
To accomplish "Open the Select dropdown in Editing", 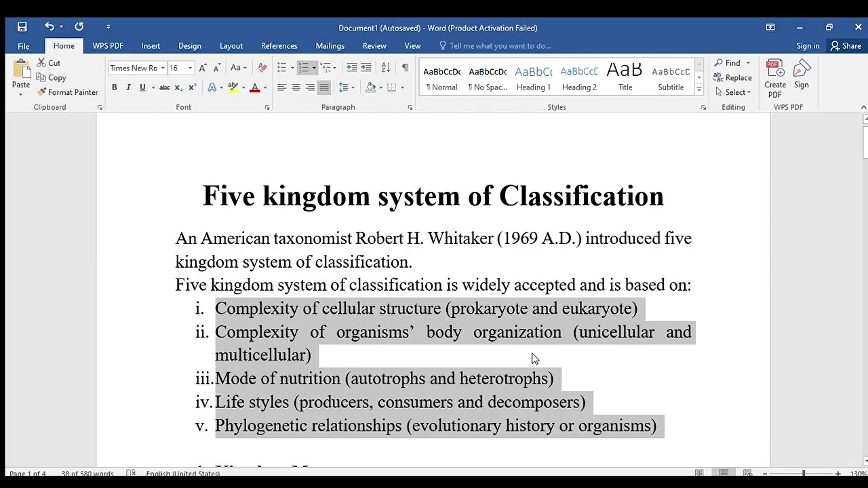I will click(732, 92).
